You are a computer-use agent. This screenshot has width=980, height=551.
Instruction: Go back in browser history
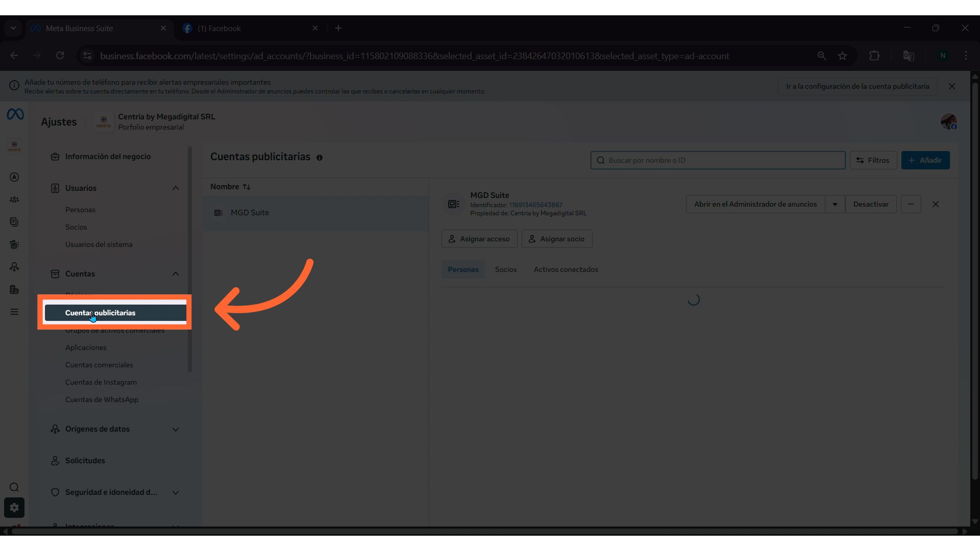click(14, 56)
